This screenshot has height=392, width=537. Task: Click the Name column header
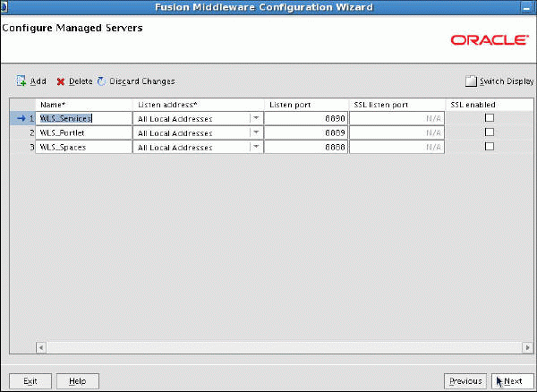(x=83, y=105)
